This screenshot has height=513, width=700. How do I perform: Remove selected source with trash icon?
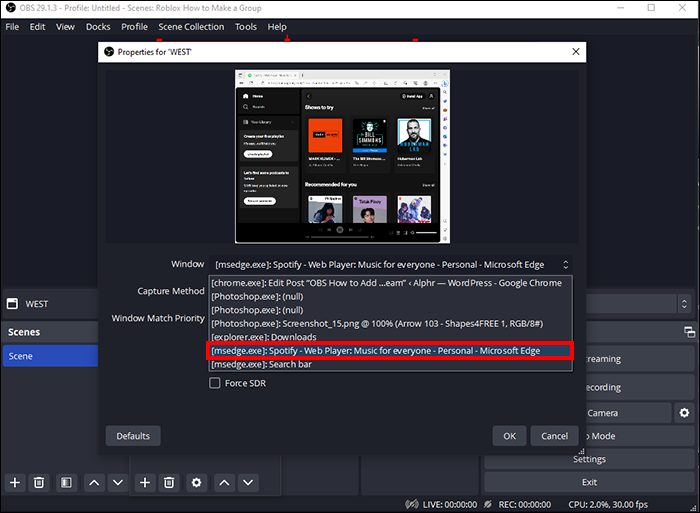(169, 483)
